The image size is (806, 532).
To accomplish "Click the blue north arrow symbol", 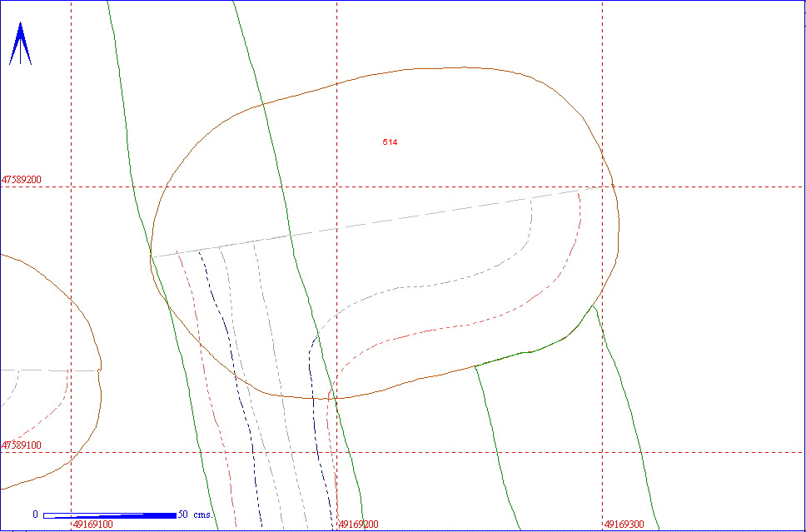I will click(21, 43).
